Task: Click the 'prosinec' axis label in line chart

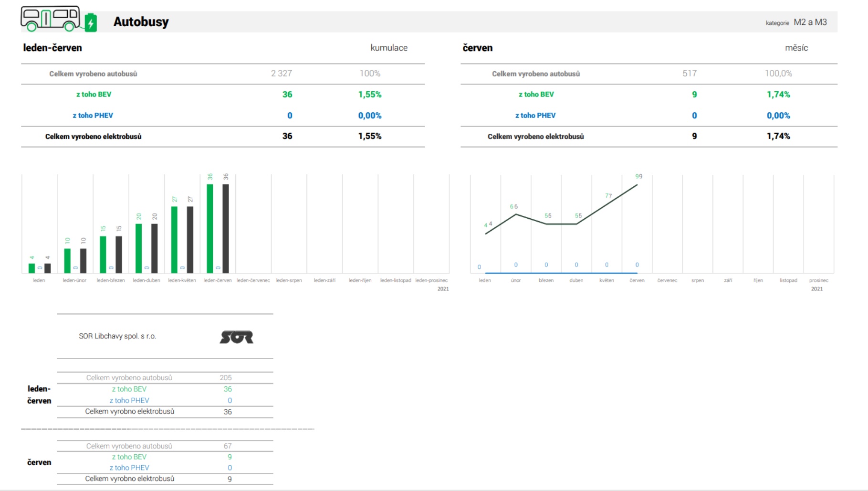Action: pos(818,280)
